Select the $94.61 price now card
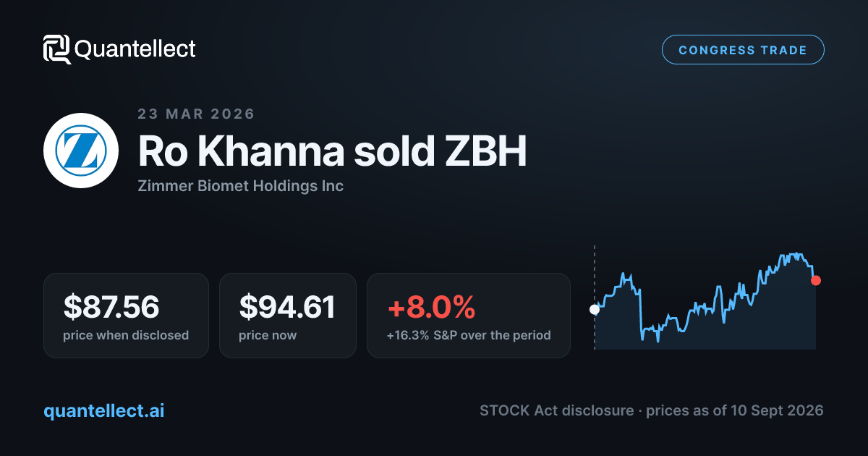Viewport: 868px width, 456px height. [288, 316]
